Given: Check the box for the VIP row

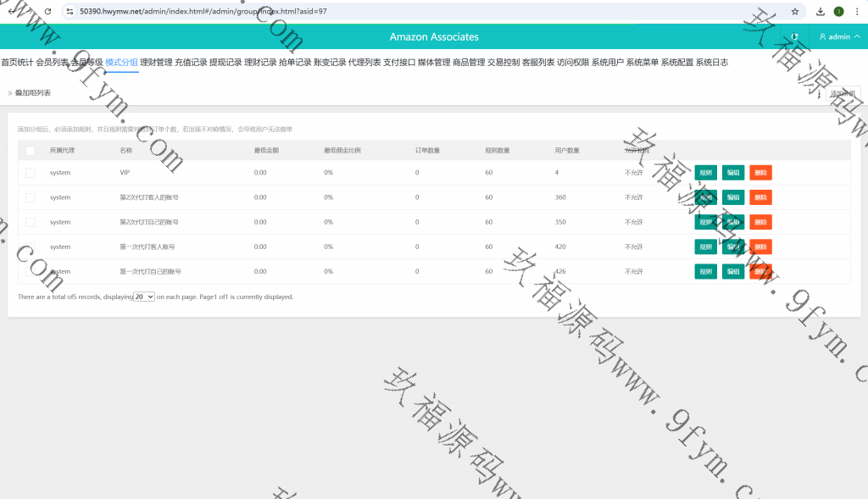Looking at the screenshot, I should pos(31,173).
